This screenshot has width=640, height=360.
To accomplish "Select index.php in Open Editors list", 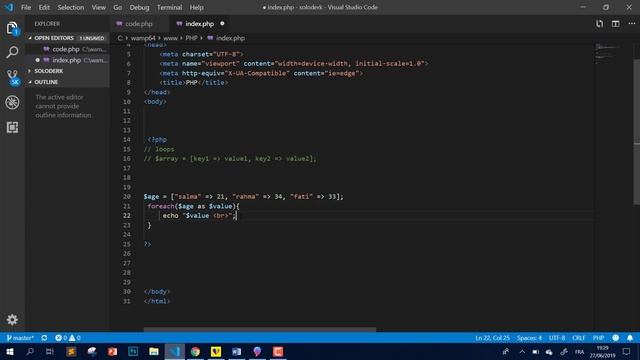I will (67, 60).
